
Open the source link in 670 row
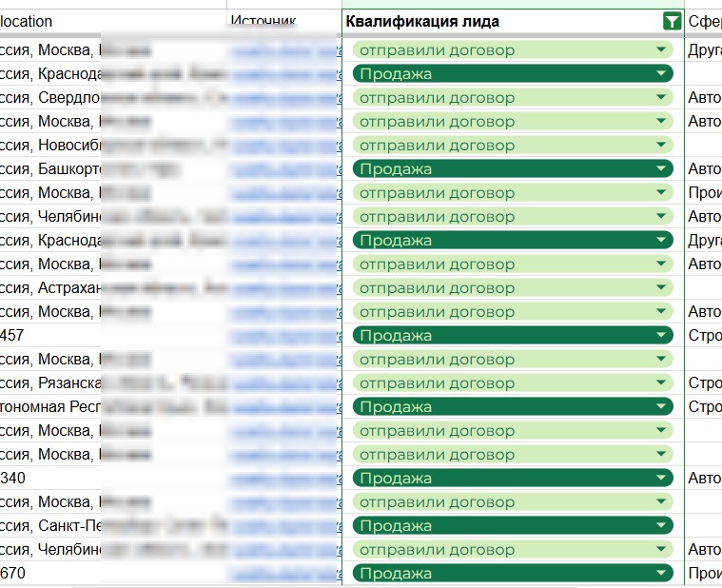[x=283, y=574]
